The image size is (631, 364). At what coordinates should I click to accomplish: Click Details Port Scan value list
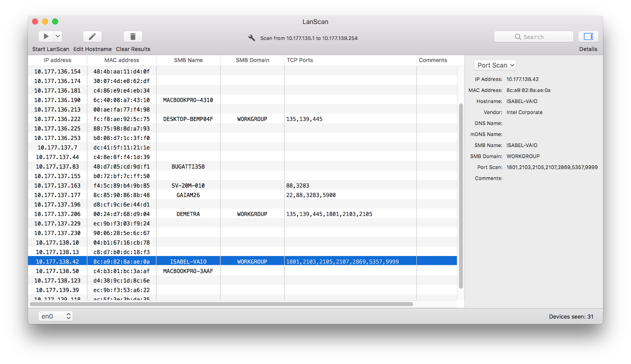pos(552,167)
